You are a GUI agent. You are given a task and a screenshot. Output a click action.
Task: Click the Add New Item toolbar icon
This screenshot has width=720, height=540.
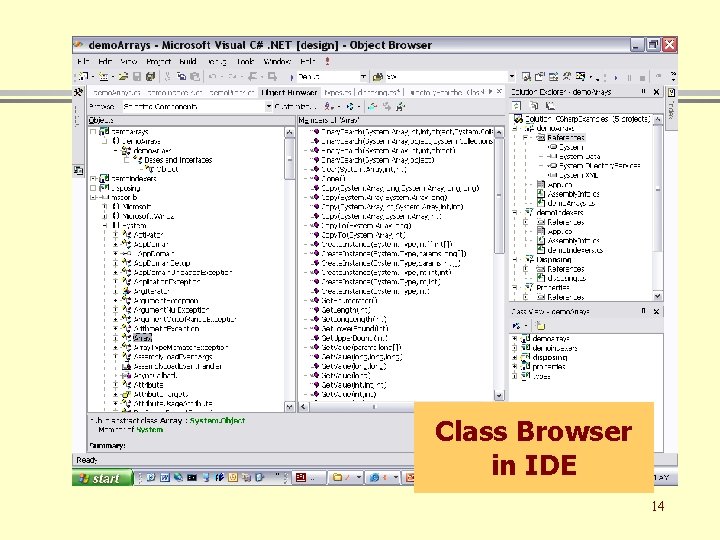[x=103, y=77]
